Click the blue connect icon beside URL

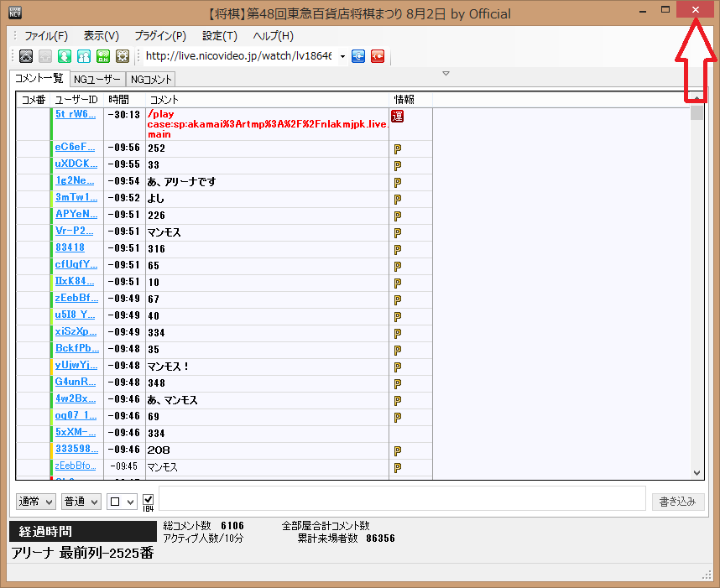click(x=358, y=56)
